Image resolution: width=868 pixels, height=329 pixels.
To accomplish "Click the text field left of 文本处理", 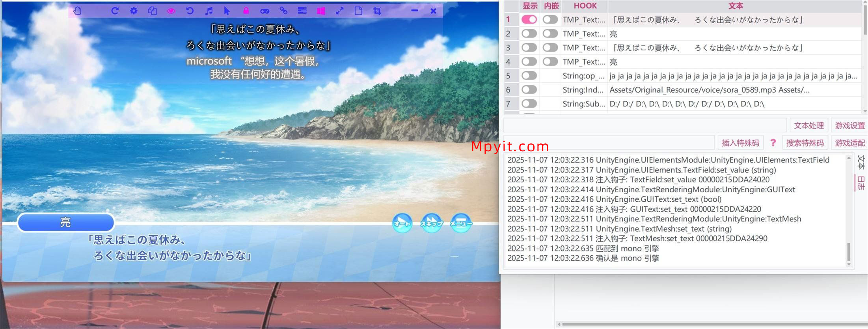I will pyautogui.click(x=645, y=125).
